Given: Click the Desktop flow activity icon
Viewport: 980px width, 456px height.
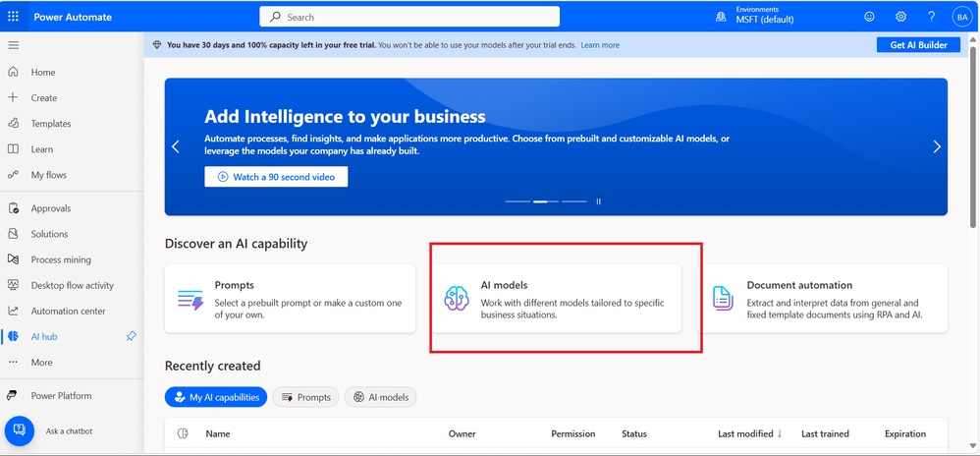Looking at the screenshot, I should [13, 285].
